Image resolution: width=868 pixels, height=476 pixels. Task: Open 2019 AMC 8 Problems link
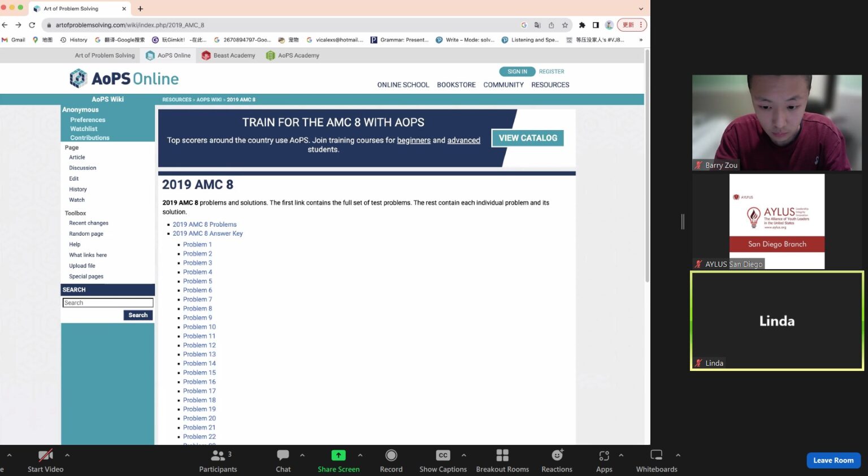[x=205, y=224]
